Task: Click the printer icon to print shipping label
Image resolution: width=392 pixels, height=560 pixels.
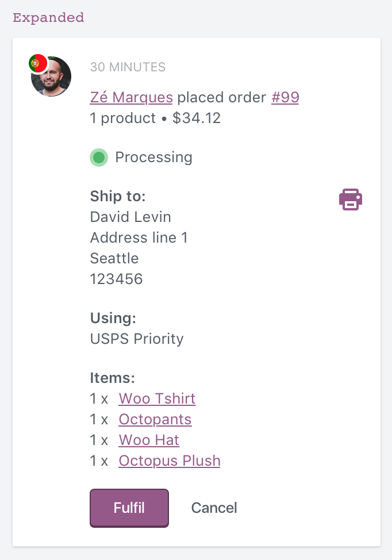Action: pyautogui.click(x=351, y=200)
